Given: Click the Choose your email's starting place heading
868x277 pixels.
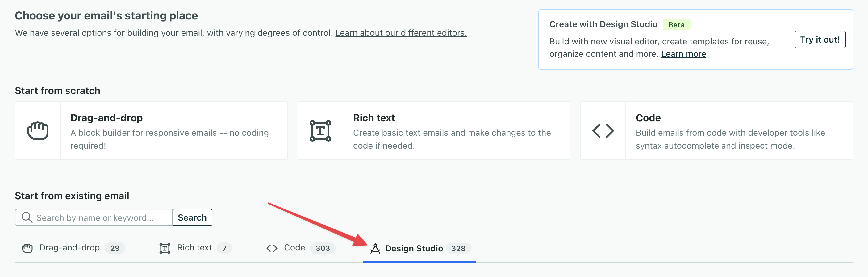Looking at the screenshot, I should pos(106,15).
